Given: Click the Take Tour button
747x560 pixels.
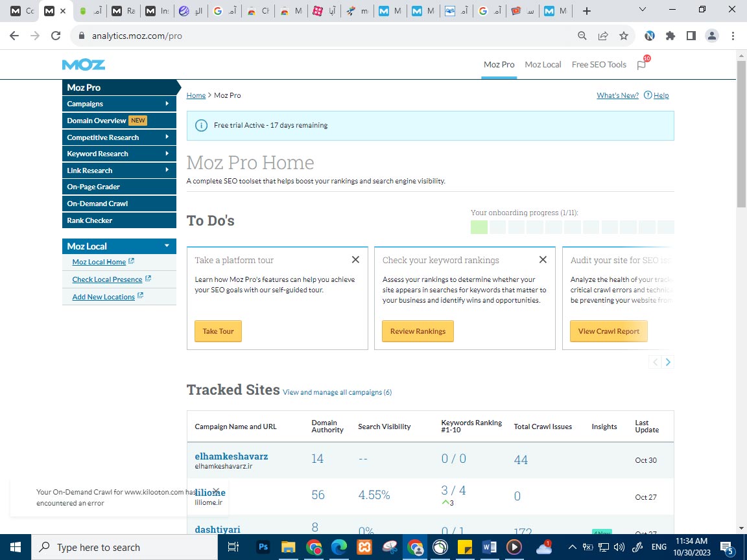Looking at the screenshot, I should click(218, 331).
